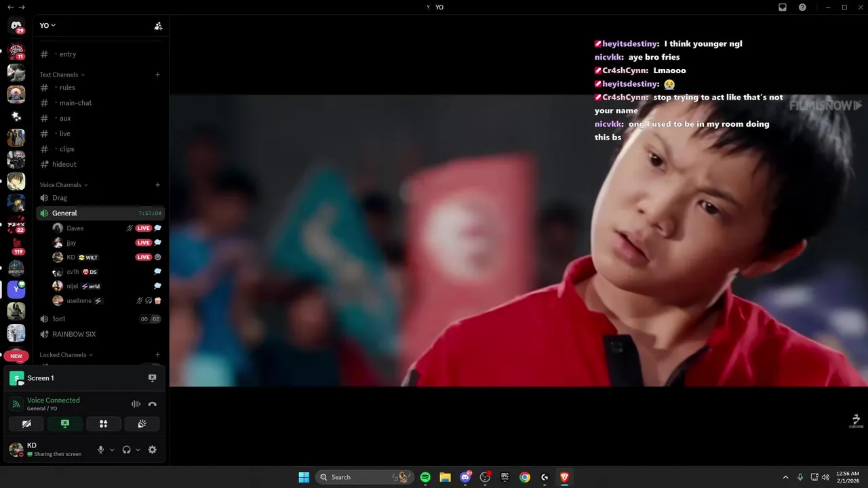Go back using title bar arrow
Screen dimensions: 868x488
click(x=10, y=7)
